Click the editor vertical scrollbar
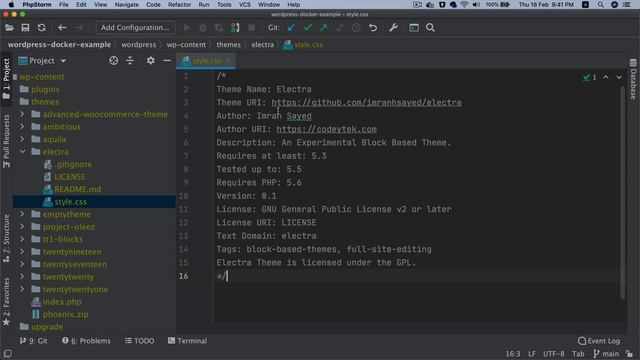 (x=622, y=192)
